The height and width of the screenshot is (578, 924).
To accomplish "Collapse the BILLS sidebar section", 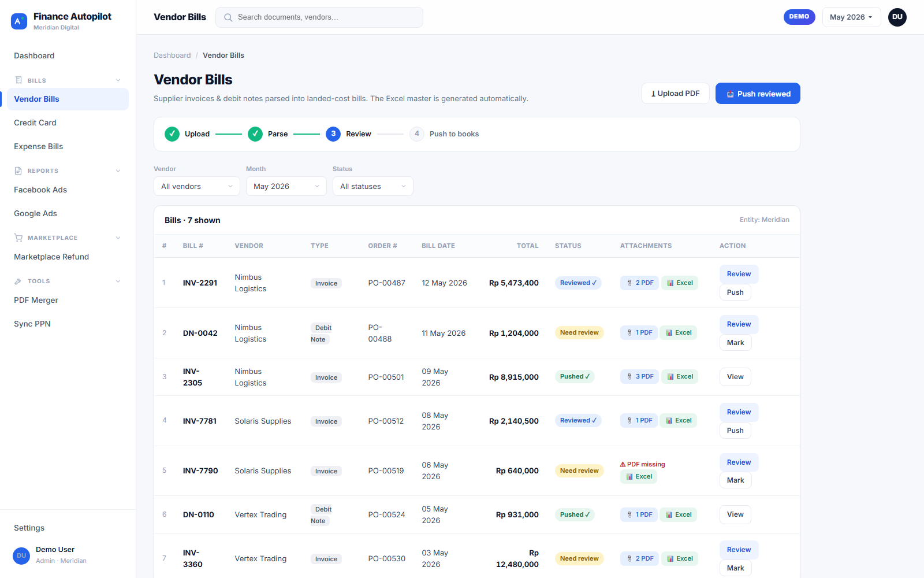I will (x=118, y=80).
